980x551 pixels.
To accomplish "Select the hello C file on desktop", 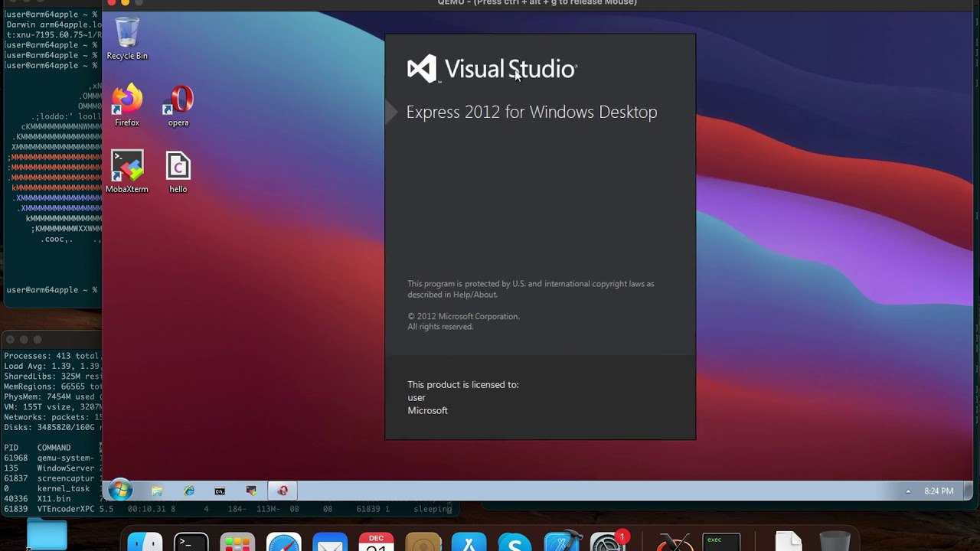I will tap(178, 171).
